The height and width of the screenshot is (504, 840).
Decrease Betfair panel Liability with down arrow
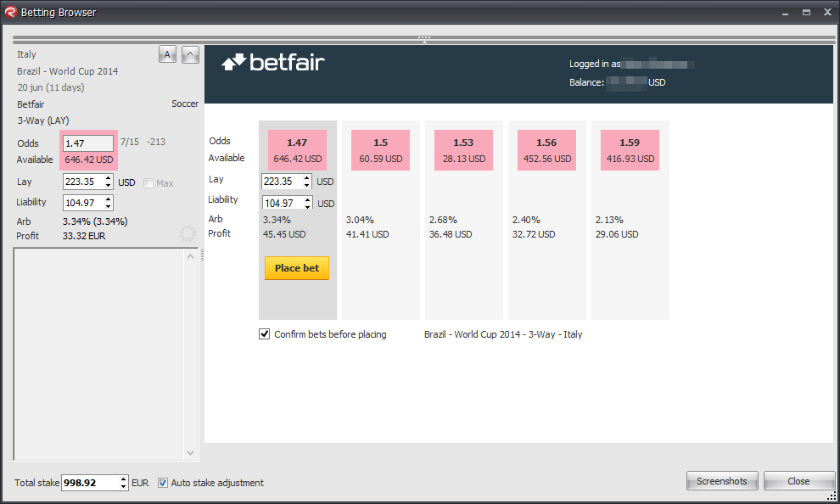307,207
